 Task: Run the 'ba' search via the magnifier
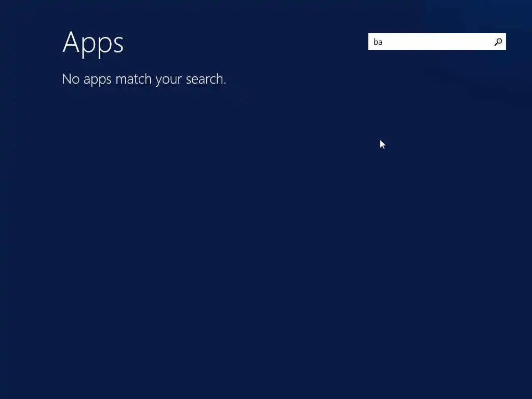(x=498, y=42)
